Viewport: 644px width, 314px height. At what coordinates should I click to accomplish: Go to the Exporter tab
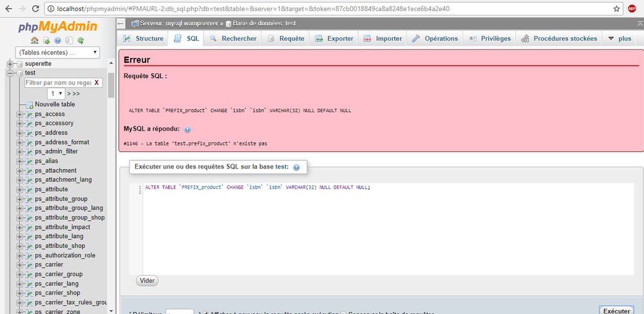[334, 39]
